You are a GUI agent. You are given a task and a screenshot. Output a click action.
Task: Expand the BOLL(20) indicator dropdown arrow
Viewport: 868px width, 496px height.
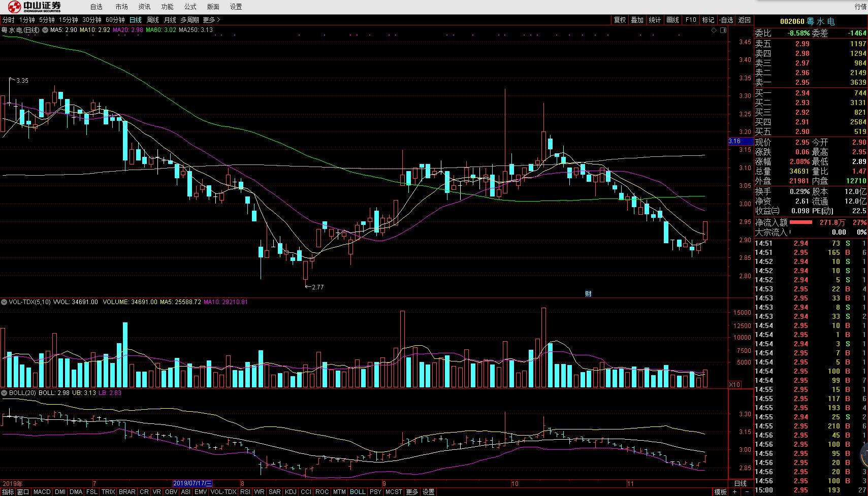pos(5,393)
